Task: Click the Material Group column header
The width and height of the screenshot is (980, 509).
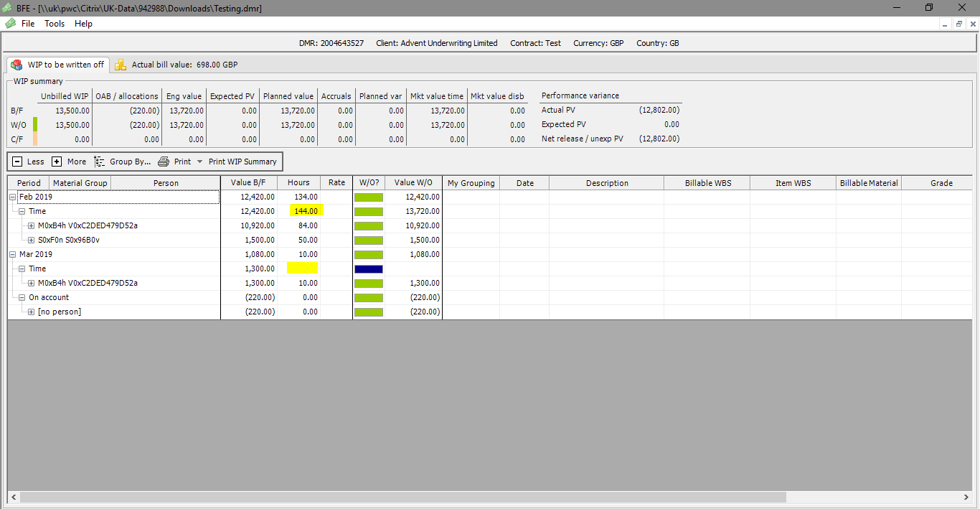Action: 80,183
